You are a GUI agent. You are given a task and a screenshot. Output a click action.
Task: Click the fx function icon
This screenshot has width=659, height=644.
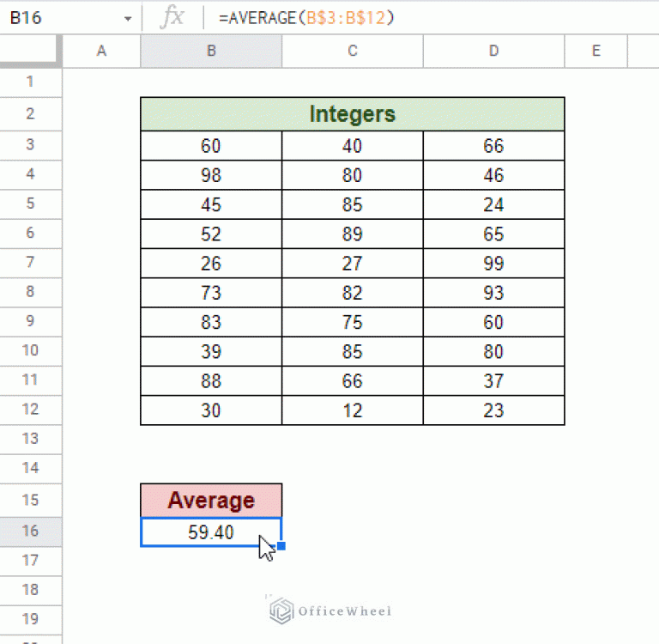(x=172, y=18)
